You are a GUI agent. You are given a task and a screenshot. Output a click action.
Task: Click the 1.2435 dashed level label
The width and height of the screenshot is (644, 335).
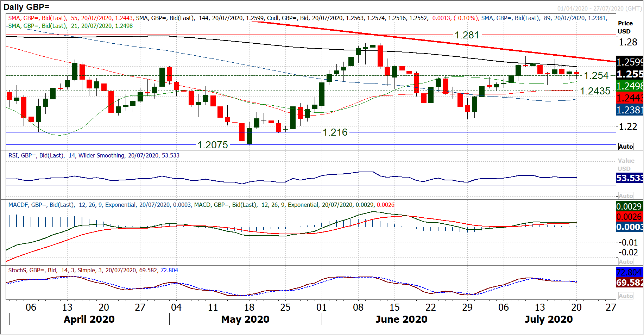(595, 91)
